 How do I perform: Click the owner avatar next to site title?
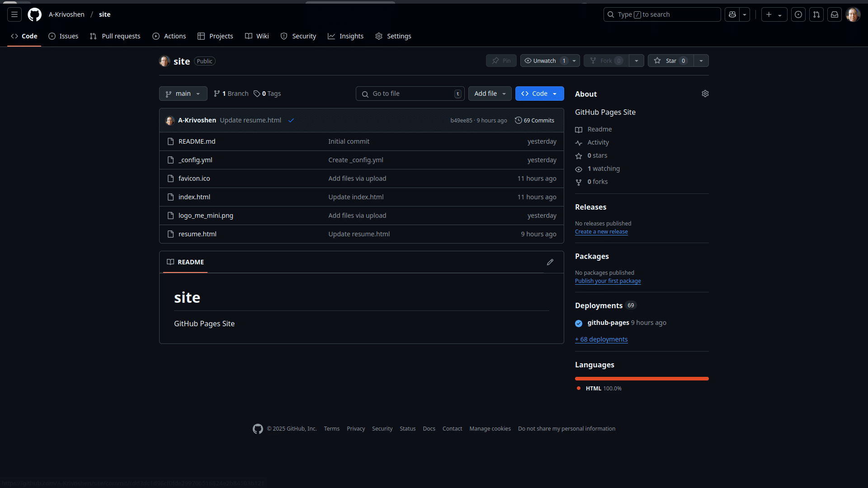point(165,61)
